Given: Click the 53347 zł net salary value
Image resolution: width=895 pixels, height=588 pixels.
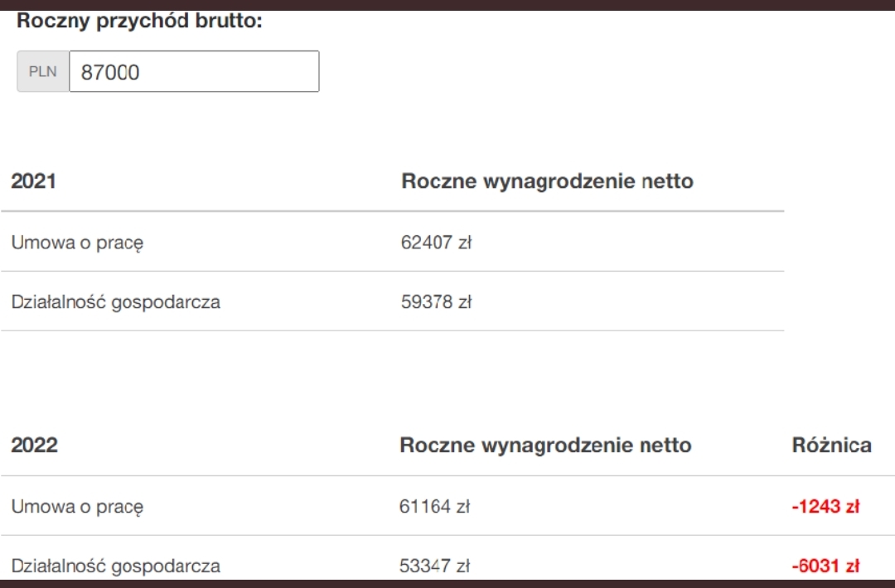Looking at the screenshot, I should (434, 566).
